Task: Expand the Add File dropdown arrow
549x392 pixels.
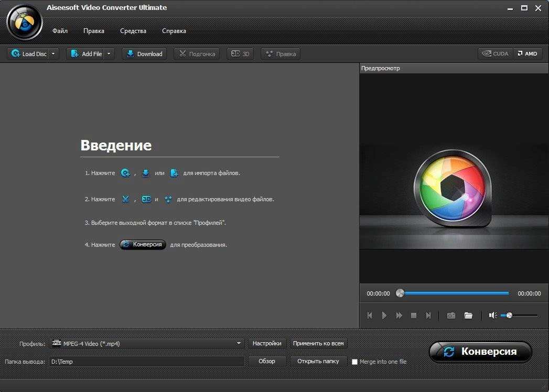Action: 109,54
